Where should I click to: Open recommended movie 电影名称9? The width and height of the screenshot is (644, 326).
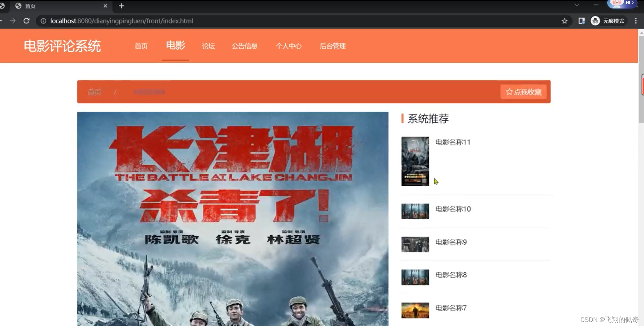451,242
